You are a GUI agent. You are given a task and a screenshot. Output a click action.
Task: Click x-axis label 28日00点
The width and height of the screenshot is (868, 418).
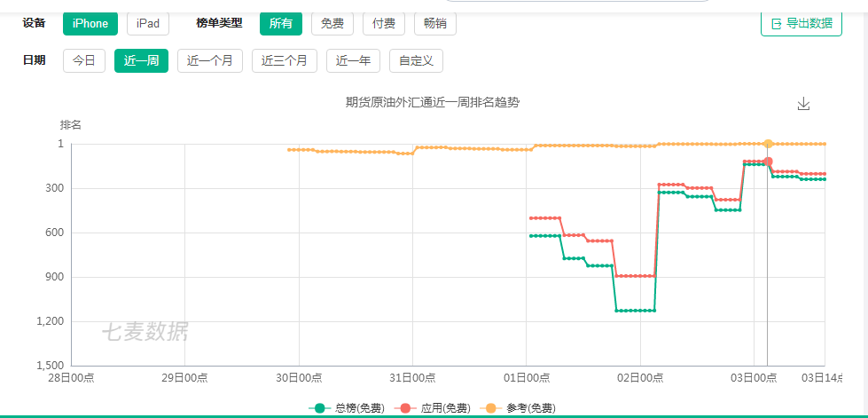71,377
